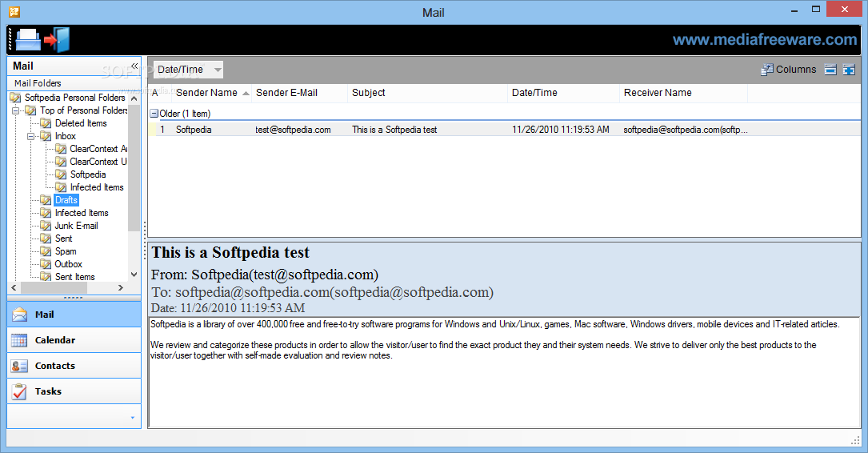This screenshot has width=868, height=453.
Task: Click the Junk E-mail folder icon
Action: pos(46,226)
